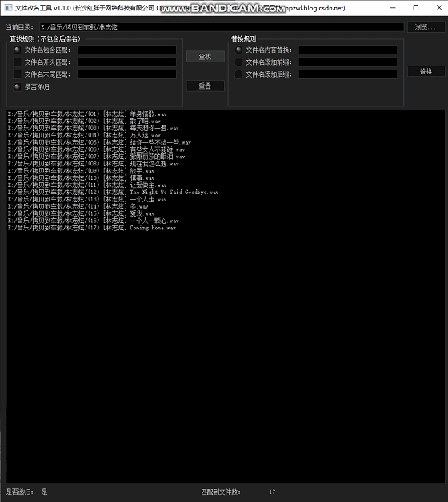The height and width of the screenshot is (502, 448).
Task: Focus 文件名末尾匹配 text field
Action: 126,74
